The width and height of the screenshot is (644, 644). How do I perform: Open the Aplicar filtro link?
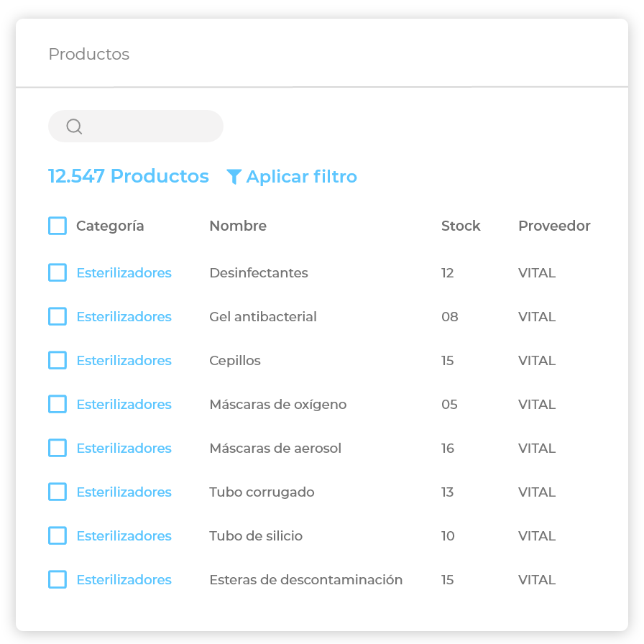tap(301, 177)
